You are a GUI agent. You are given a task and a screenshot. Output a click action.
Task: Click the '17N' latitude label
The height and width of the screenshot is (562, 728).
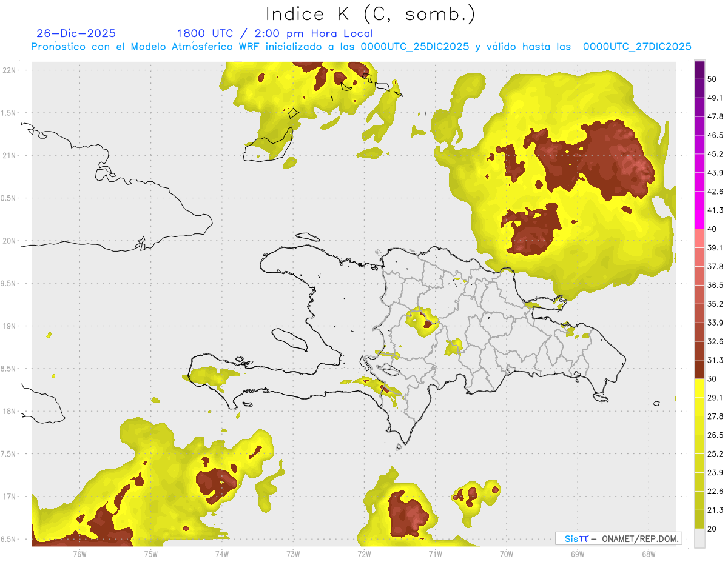pyautogui.click(x=9, y=497)
